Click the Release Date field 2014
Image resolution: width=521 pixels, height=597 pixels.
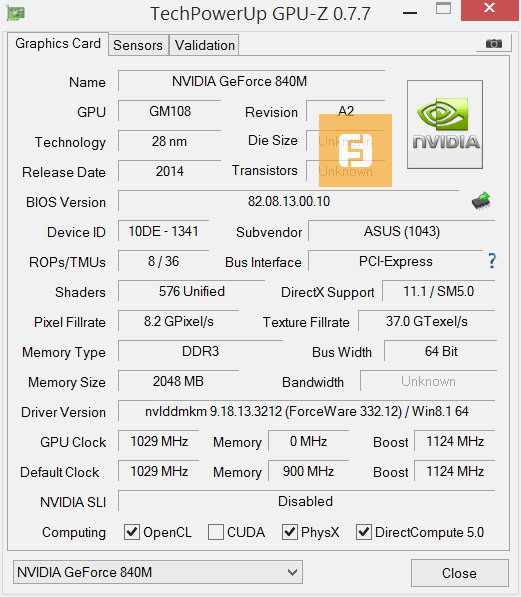170,171
